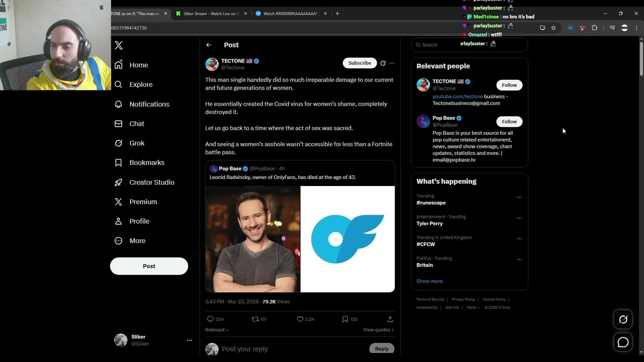Click the Subscribe button
Image resolution: width=644 pixels, height=362 pixels.
(360, 63)
